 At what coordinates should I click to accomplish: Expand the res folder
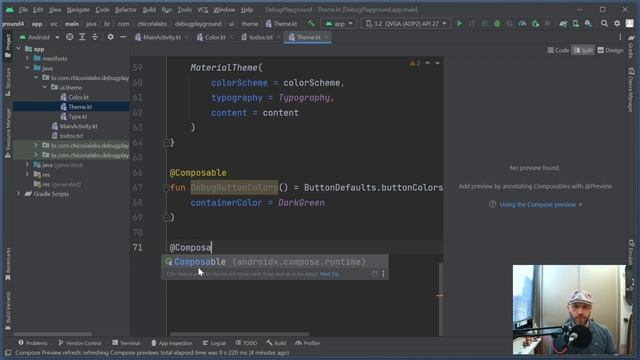click(x=27, y=174)
